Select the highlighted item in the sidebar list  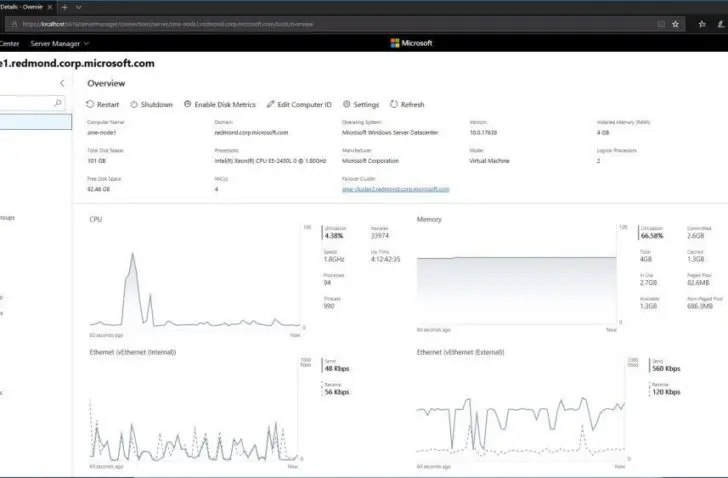[36, 122]
